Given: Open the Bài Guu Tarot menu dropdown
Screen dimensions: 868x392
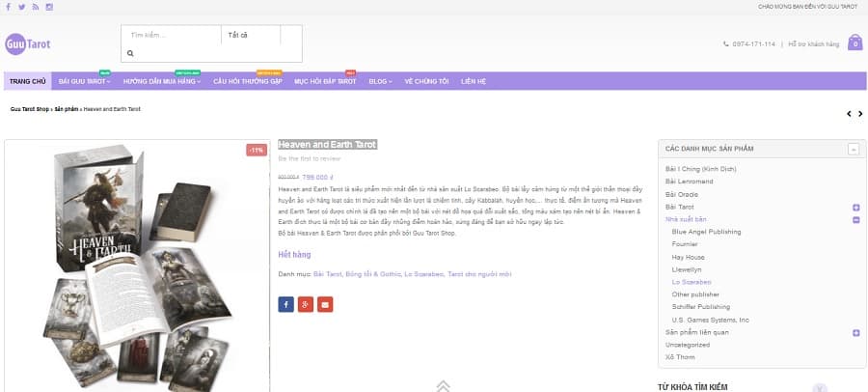Looking at the screenshot, I should [x=84, y=81].
